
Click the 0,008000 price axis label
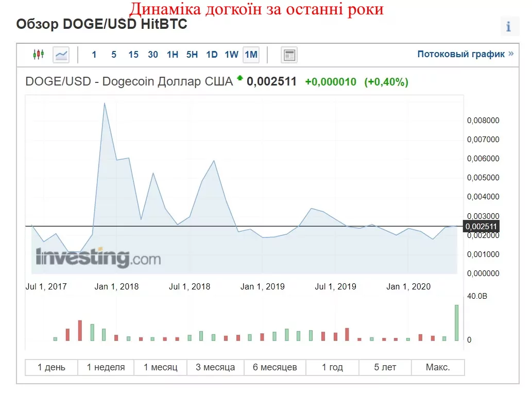click(x=483, y=121)
